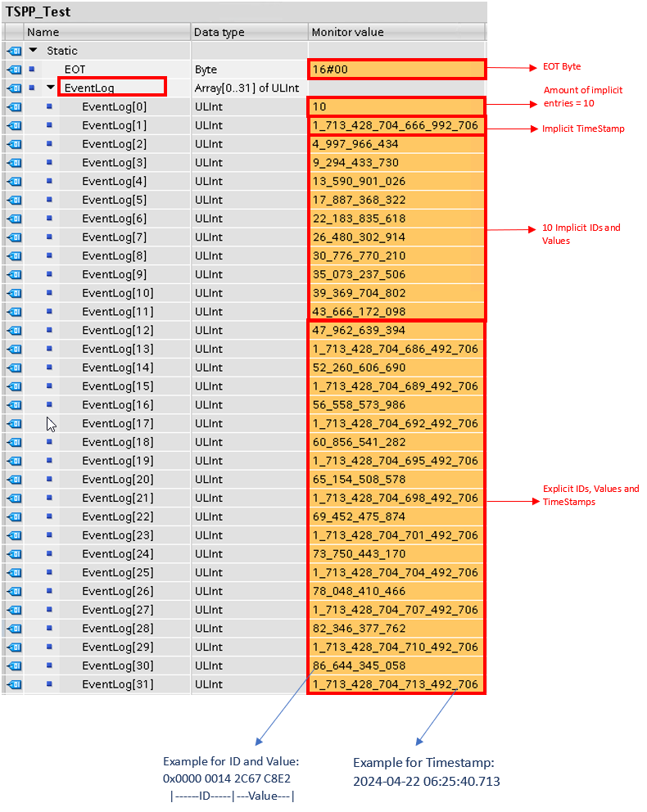The image size is (647, 812).
Task: Click monitor value 78_048_410_466
Action: pyautogui.click(x=396, y=591)
